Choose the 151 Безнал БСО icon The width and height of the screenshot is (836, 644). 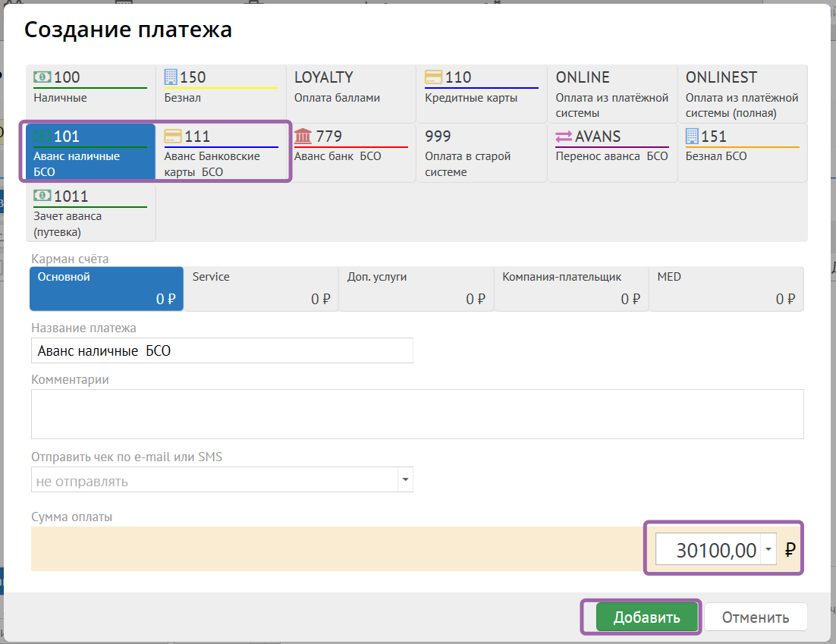pos(693,137)
